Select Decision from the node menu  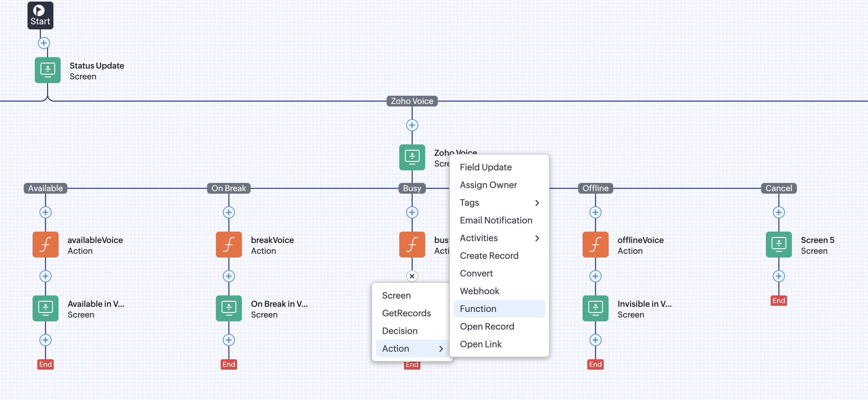(x=400, y=330)
